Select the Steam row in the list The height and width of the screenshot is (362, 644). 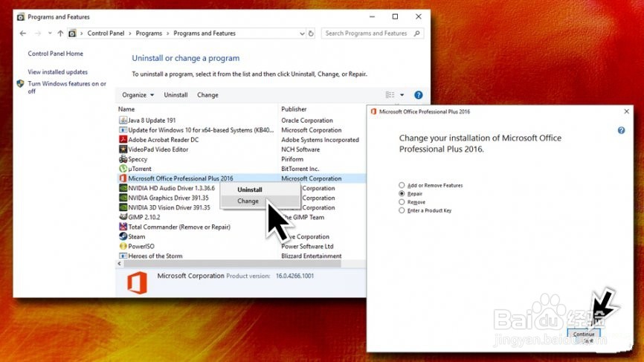[x=240, y=236]
